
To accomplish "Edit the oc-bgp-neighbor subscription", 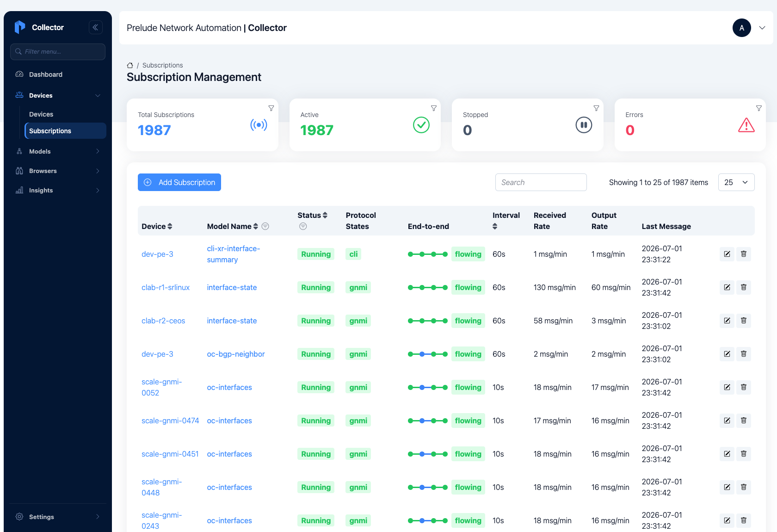I will pyautogui.click(x=727, y=354).
